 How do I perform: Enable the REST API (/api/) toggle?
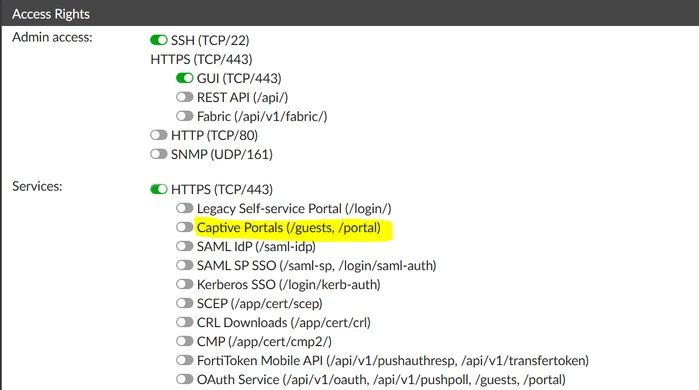pos(185,97)
